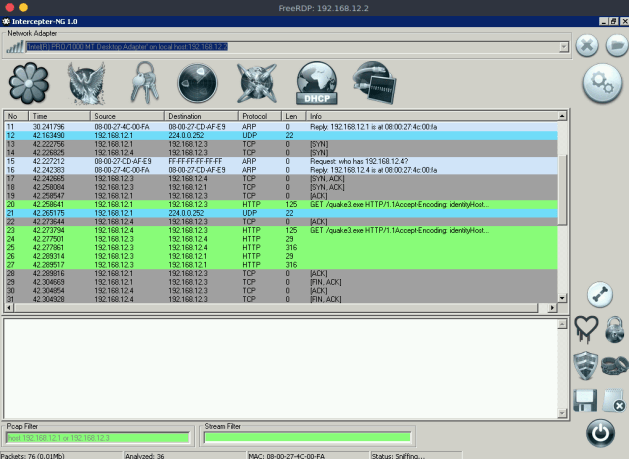Save capture with floppy disk icon

click(x=586, y=401)
